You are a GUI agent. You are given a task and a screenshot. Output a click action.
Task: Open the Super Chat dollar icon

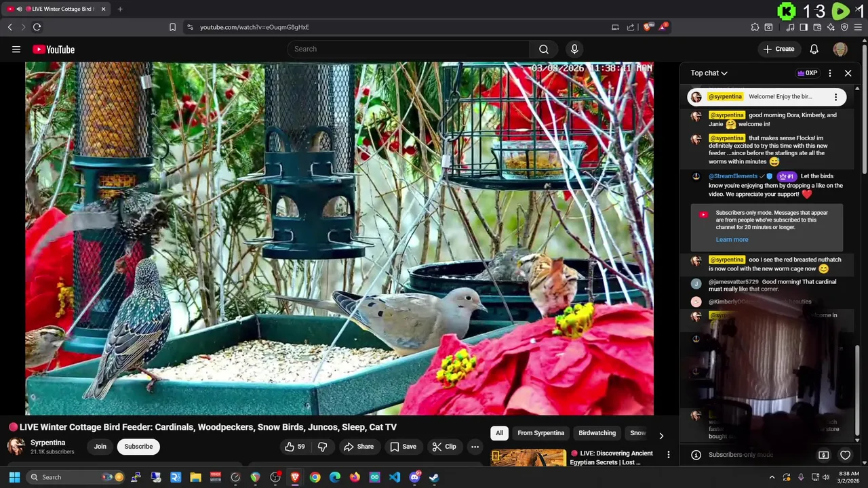click(823, 455)
